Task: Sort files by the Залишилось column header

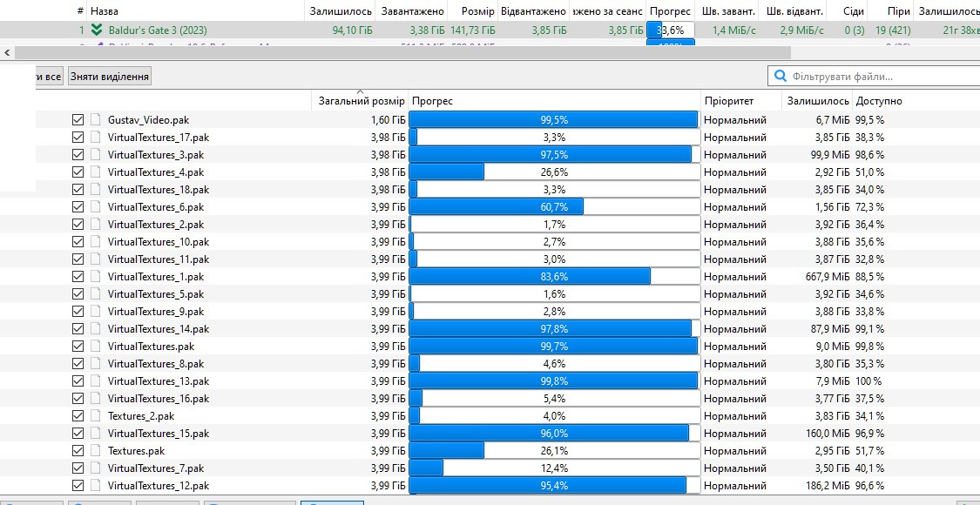Action: tap(817, 101)
